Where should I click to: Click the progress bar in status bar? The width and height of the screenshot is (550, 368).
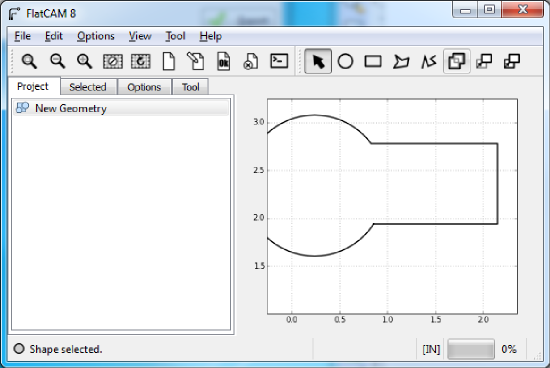tap(471, 349)
